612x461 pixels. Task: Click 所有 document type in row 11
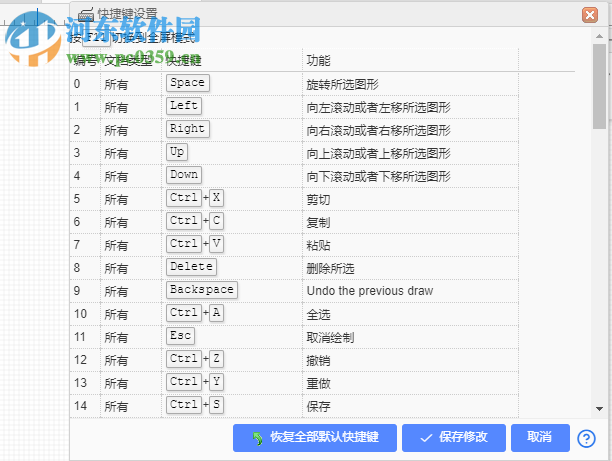(x=116, y=338)
